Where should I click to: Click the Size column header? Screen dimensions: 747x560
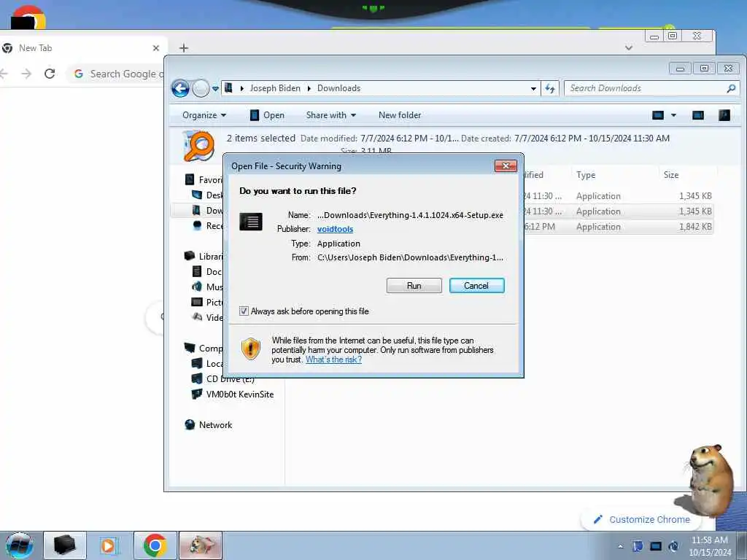tap(671, 175)
